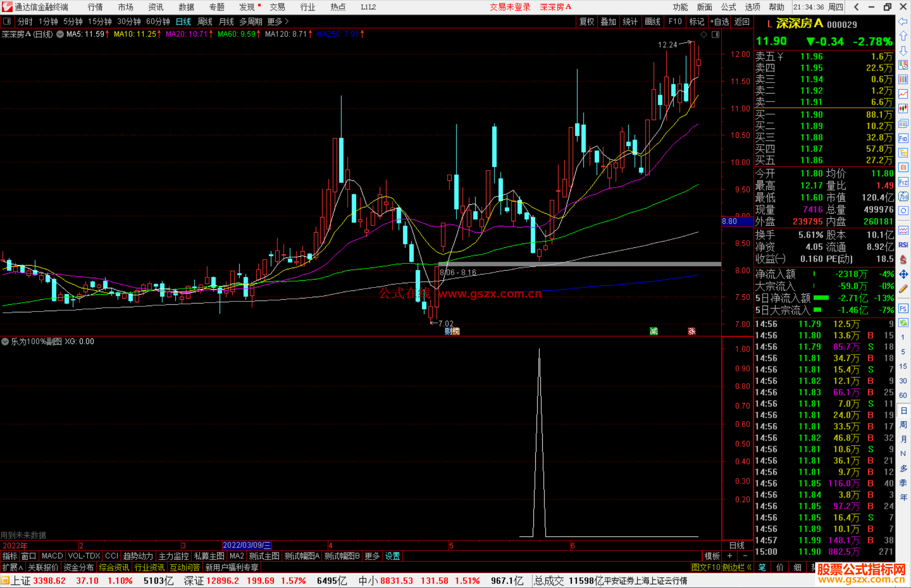Image resolution: width=911 pixels, height=588 pixels.
Task: Open the 扩展 expander at bottom left
Action: [13, 567]
